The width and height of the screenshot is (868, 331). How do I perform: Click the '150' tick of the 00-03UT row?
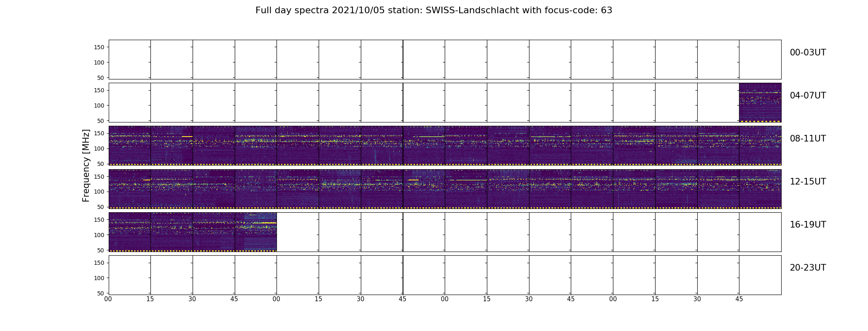tap(99, 47)
